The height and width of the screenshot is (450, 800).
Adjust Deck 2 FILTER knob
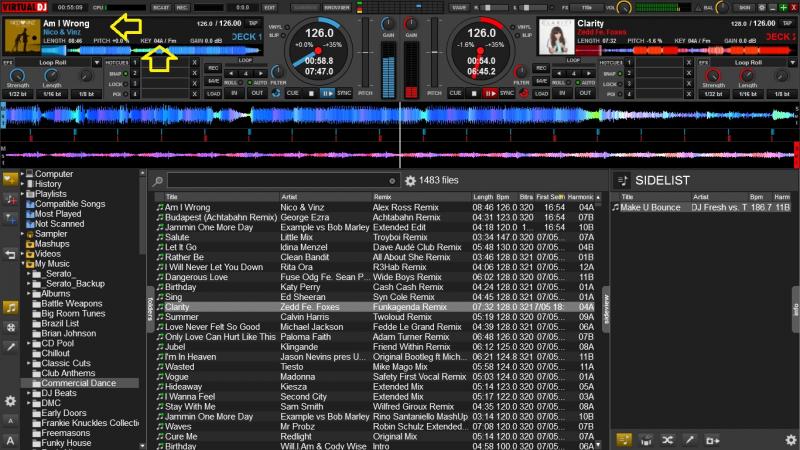click(520, 72)
